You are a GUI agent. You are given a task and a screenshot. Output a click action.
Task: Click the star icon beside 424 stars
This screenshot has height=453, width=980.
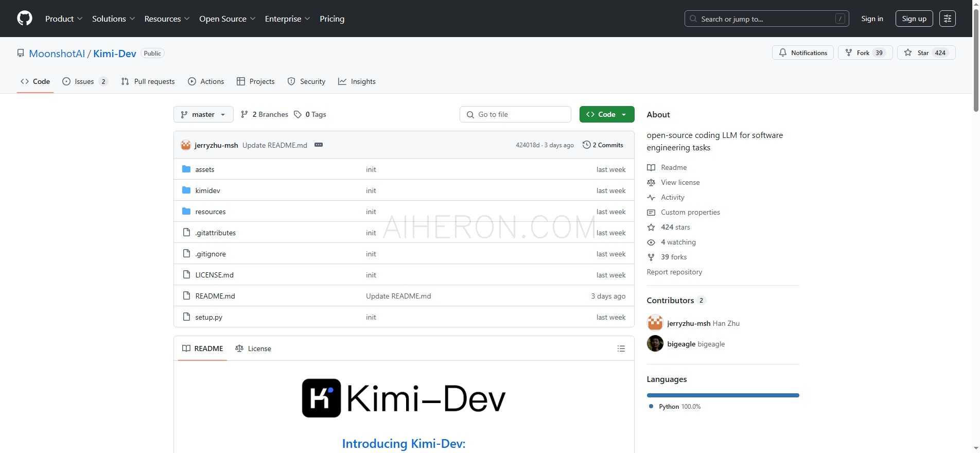[651, 227]
